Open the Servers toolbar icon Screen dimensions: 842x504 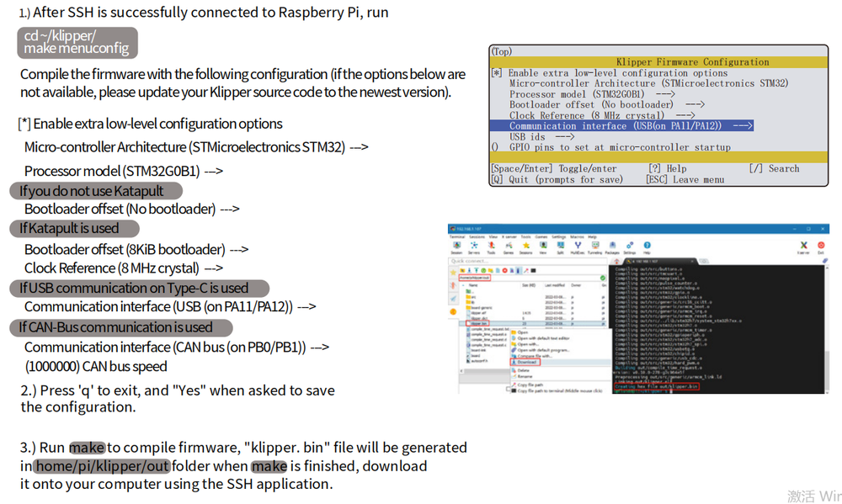[473, 247]
